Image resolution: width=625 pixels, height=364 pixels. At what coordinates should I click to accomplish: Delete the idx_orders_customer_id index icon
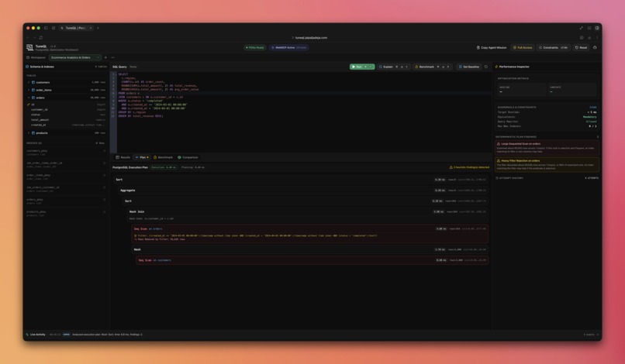click(105, 187)
